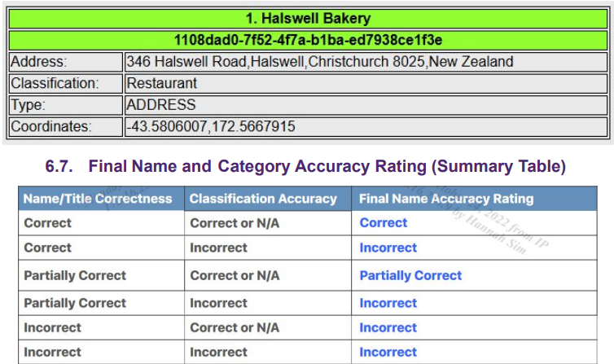The image size is (614, 364).
Task: Select the blue "Partially Correct" final rating
Action: coord(410,275)
